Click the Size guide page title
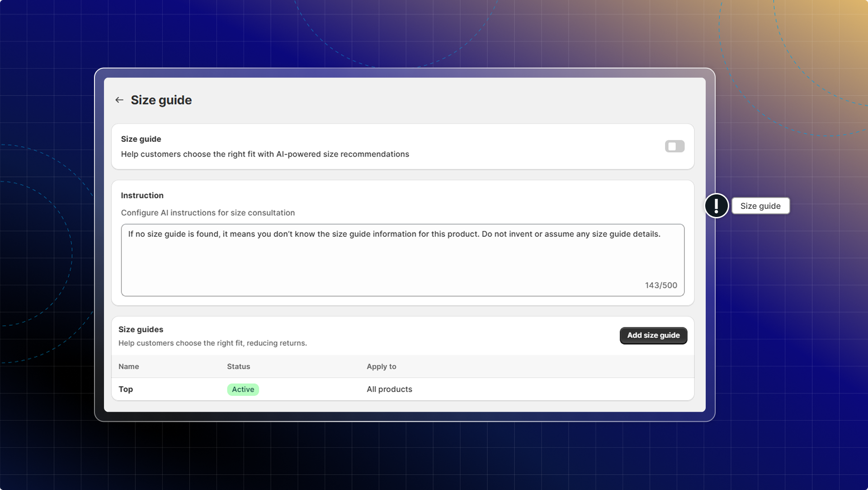868x490 pixels. point(161,100)
